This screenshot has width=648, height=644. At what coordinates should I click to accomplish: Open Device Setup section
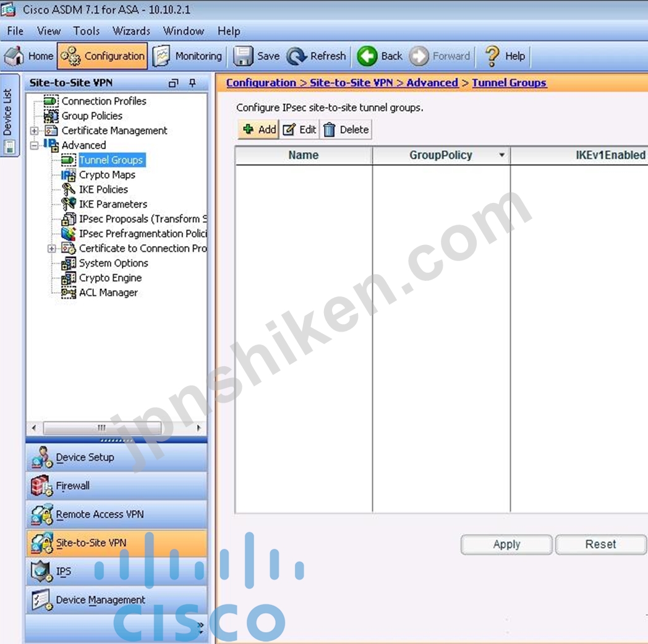tap(116, 458)
